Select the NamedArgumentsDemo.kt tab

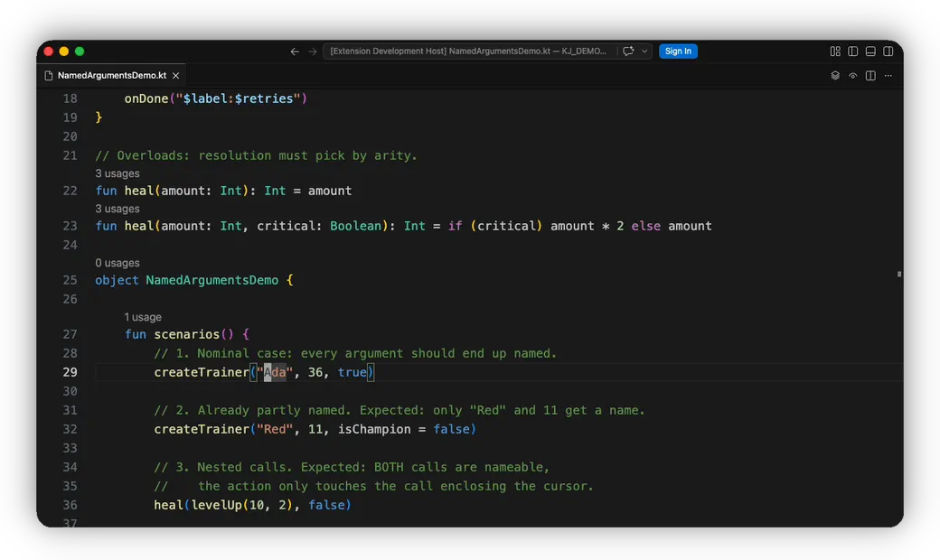coord(112,76)
